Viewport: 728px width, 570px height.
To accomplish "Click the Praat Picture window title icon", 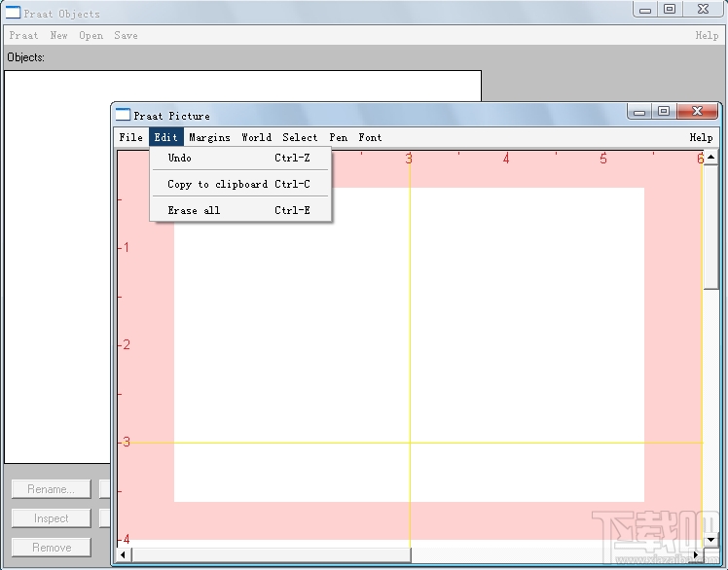I will click(x=123, y=114).
